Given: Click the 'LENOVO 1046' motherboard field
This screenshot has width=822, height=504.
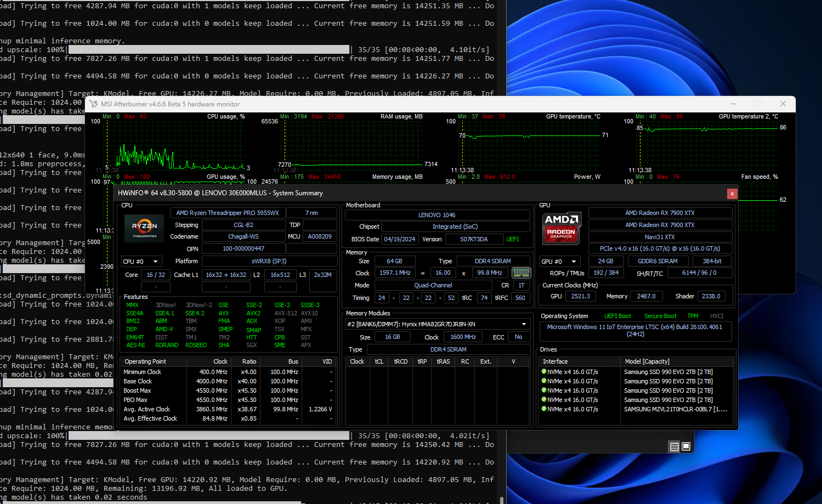Looking at the screenshot, I should coord(437,215).
